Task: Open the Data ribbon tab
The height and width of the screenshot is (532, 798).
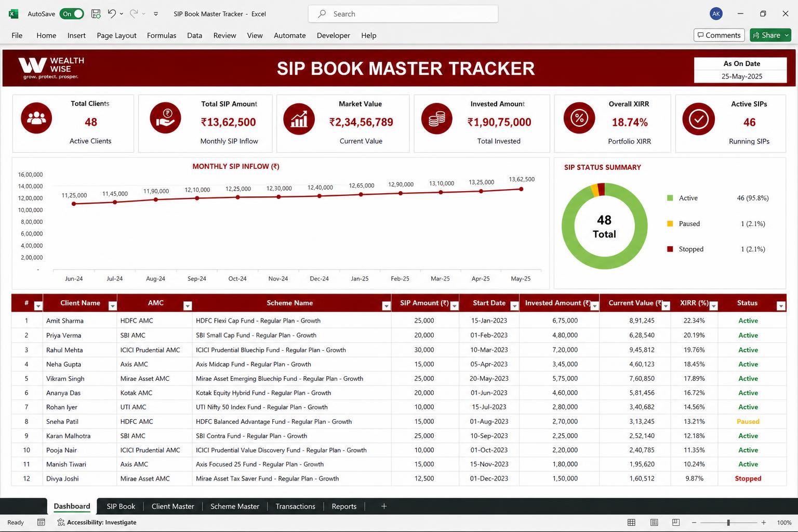Action: pos(194,35)
